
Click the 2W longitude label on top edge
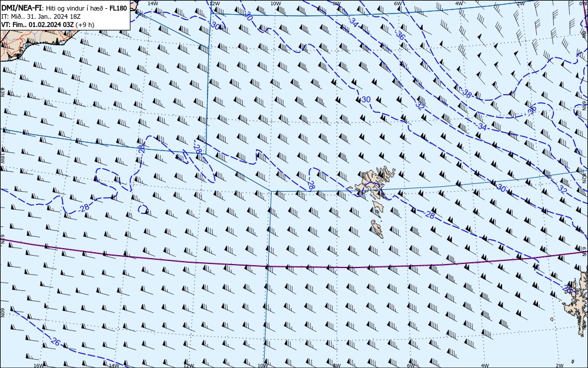click(x=520, y=3)
